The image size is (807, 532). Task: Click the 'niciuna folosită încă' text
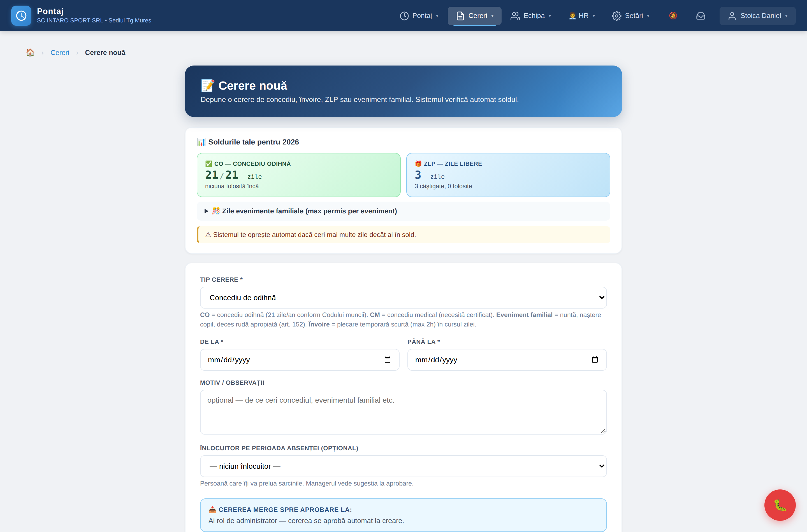pyautogui.click(x=232, y=186)
